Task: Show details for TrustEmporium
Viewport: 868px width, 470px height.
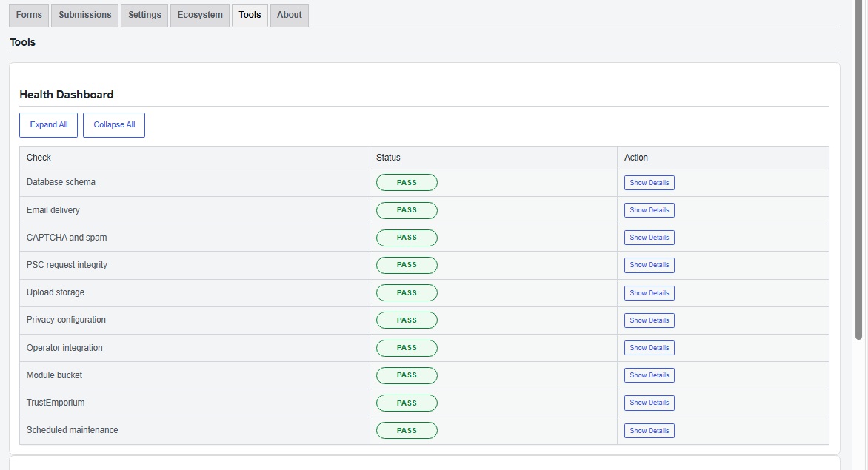Action: pos(650,403)
